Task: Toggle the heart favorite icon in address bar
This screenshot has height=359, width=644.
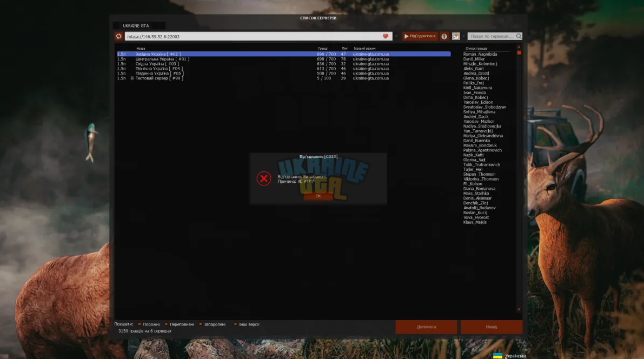Action: pos(385,36)
